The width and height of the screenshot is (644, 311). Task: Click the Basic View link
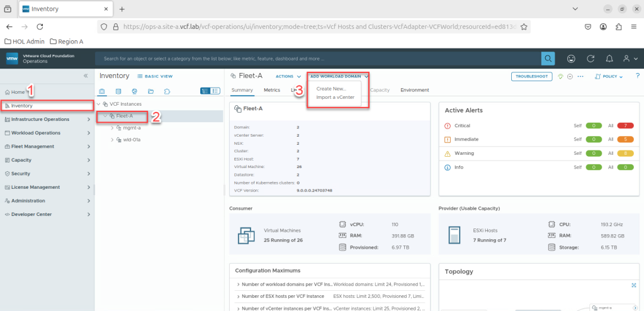point(155,76)
